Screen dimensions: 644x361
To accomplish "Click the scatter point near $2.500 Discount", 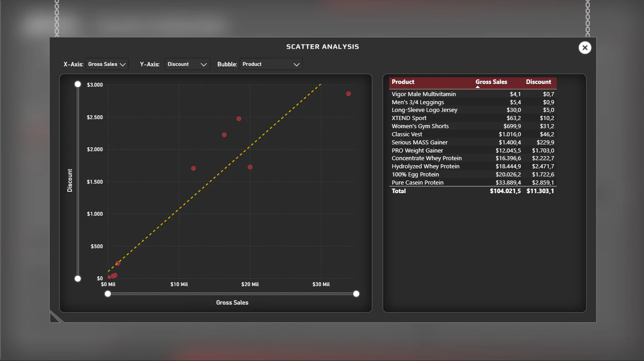I will click(x=239, y=119).
